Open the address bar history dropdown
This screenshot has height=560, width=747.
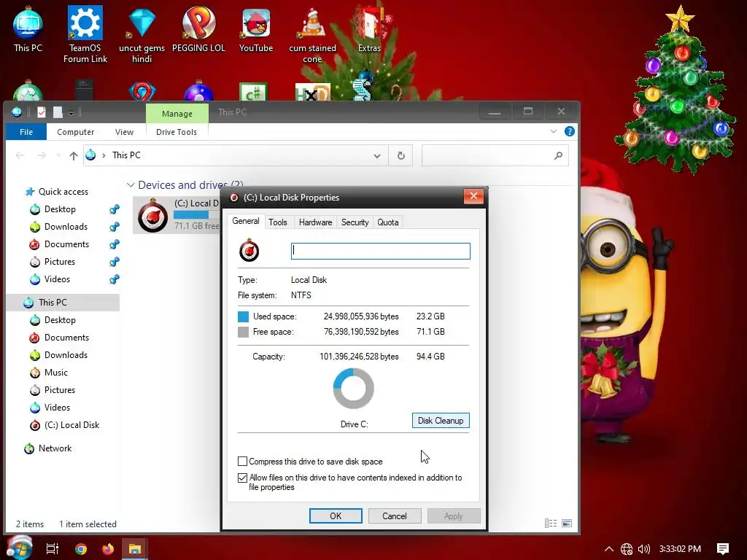click(377, 156)
